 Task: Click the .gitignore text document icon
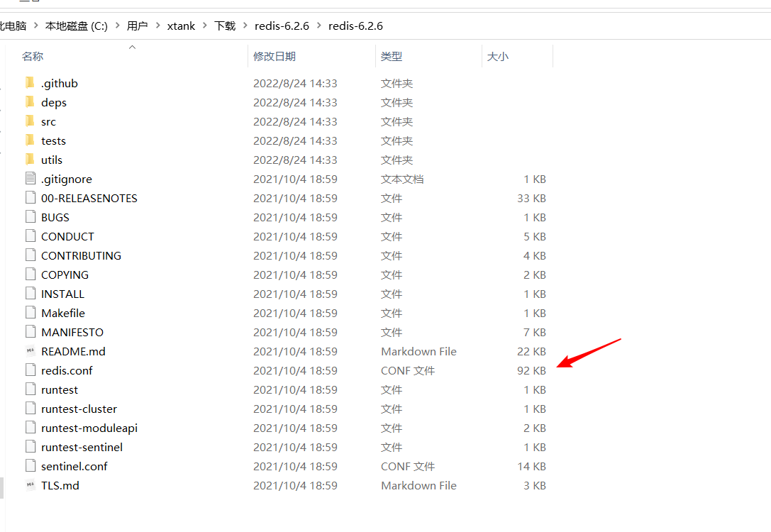pyautogui.click(x=30, y=179)
